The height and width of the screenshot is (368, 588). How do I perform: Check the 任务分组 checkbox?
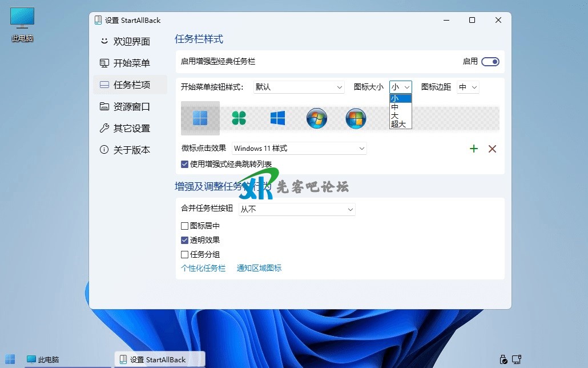(185, 254)
